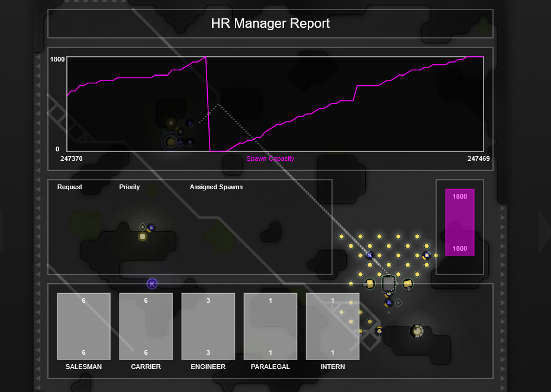The width and height of the screenshot is (551, 392).
Task: Click the yellow energy source near Priority column
Action: (x=142, y=237)
